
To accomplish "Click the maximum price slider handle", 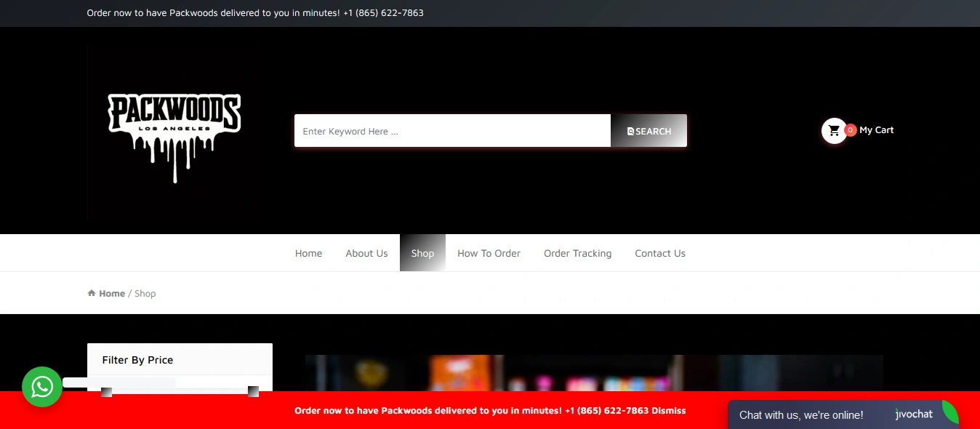I will point(253,391).
